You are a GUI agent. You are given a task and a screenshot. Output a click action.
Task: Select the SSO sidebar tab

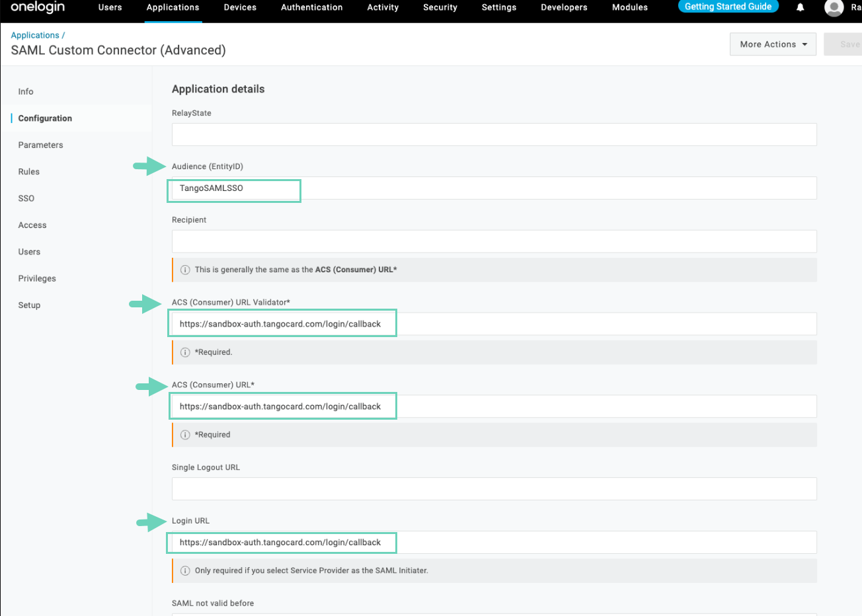26,198
